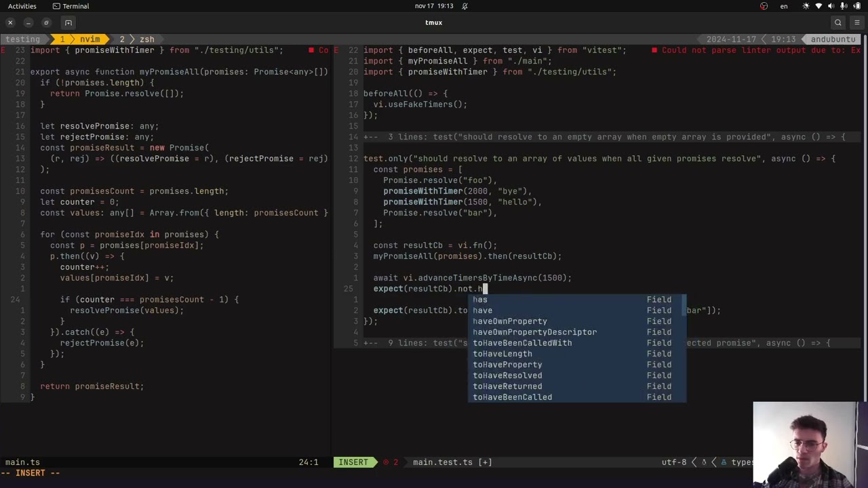Click the brightness icon in system tray
The width and height of the screenshot is (868, 488).
(806, 6)
